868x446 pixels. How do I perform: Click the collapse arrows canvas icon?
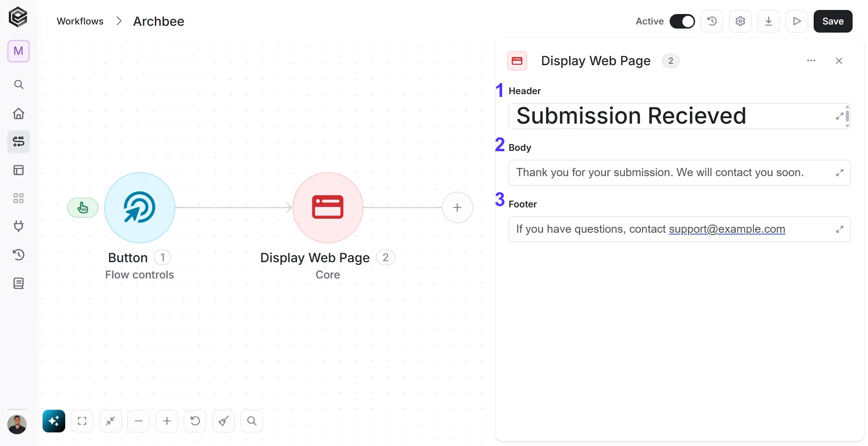(110, 421)
